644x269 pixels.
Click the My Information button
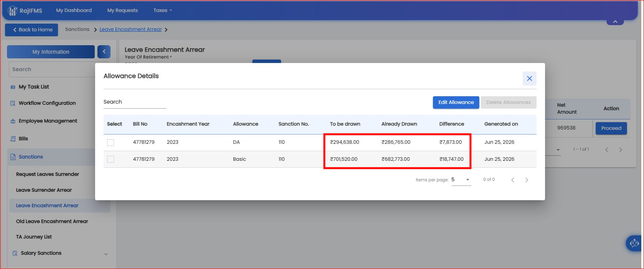pos(51,52)
